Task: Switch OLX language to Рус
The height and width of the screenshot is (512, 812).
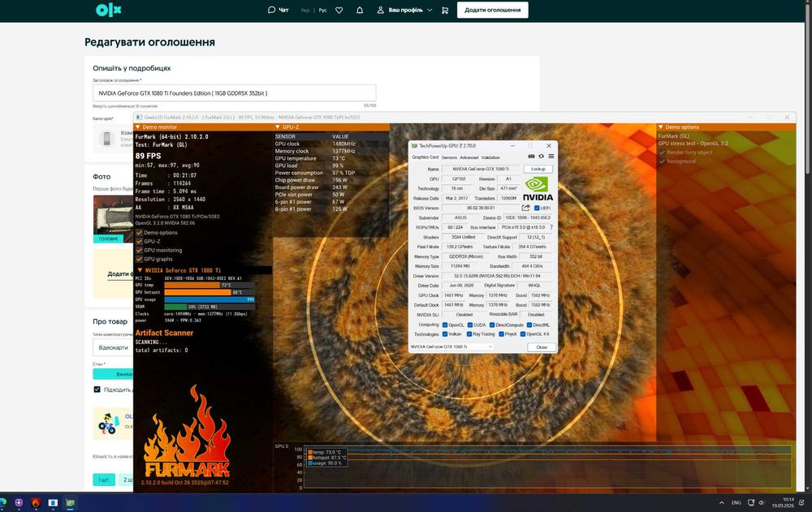Action: 322,10
